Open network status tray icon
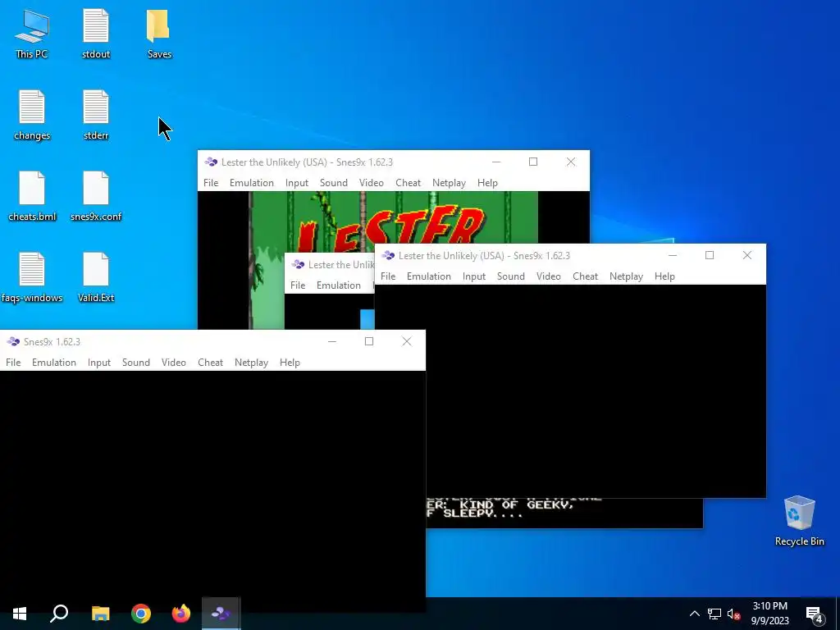This screenshot has height=630, width=840. tap(714, 614)
